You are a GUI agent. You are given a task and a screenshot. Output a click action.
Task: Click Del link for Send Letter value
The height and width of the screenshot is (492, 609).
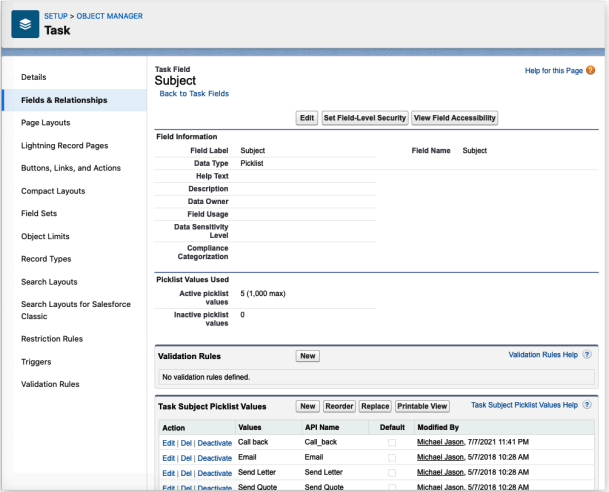[x=186, y=473]
